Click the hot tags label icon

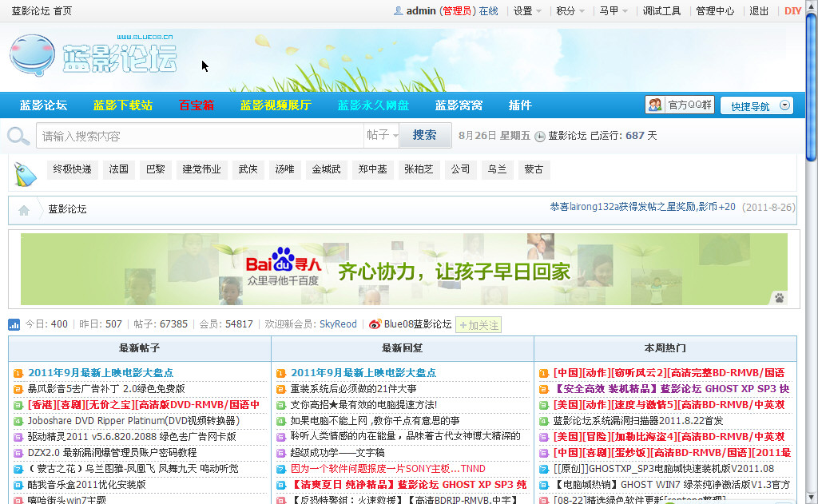coord(26,172)
